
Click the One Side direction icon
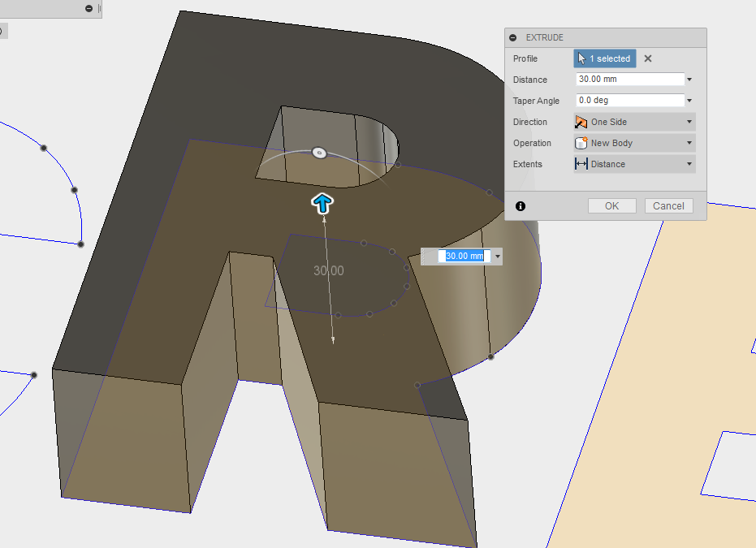pos(581,122)
